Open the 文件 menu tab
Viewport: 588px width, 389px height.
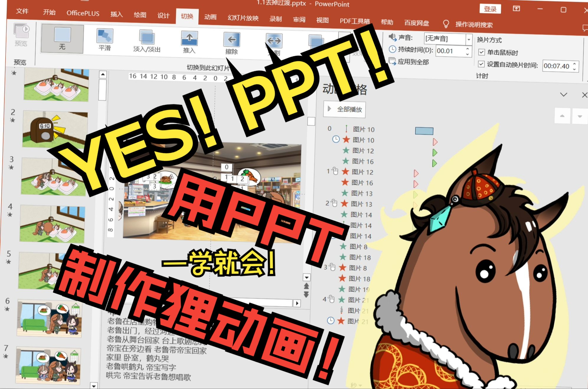[x=22, y=11]
